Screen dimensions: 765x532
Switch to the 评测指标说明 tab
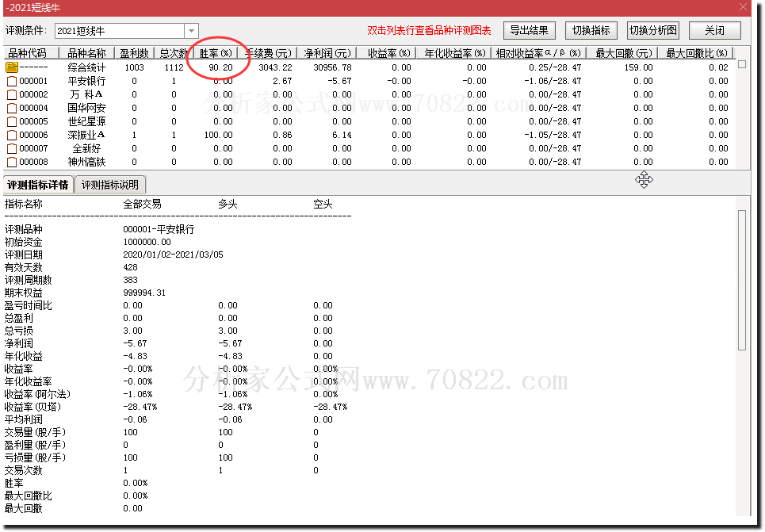[x=110, y=185]
